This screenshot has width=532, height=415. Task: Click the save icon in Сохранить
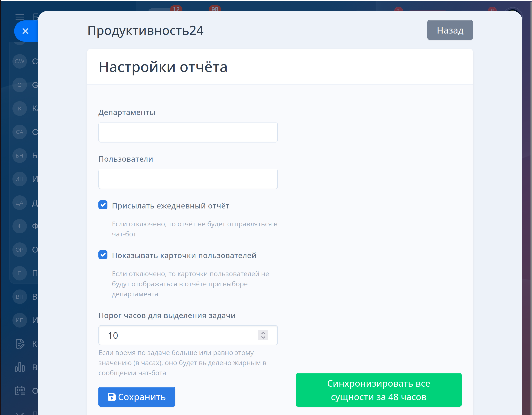click(112, 397)
